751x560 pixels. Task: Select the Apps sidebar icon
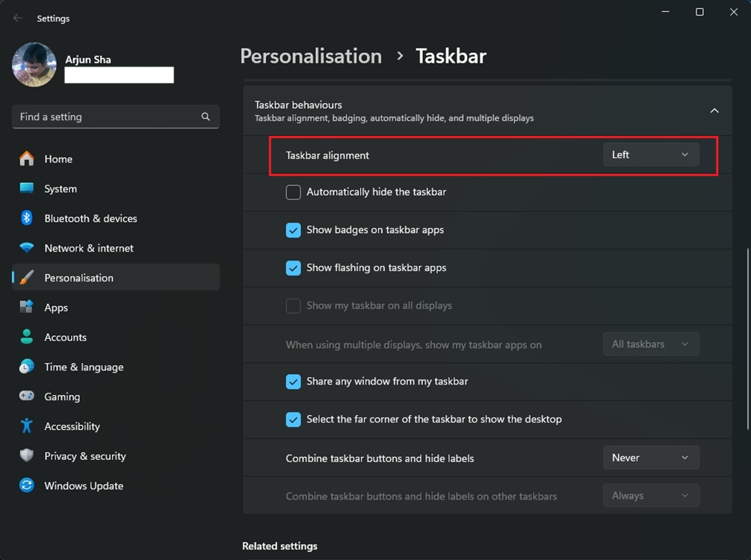click(x=27, y=307)
